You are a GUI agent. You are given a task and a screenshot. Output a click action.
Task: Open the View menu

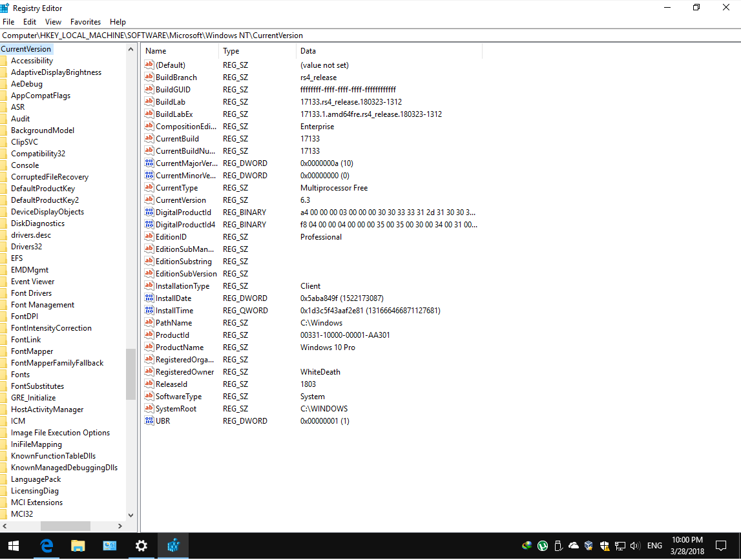[x=54, y=22]
